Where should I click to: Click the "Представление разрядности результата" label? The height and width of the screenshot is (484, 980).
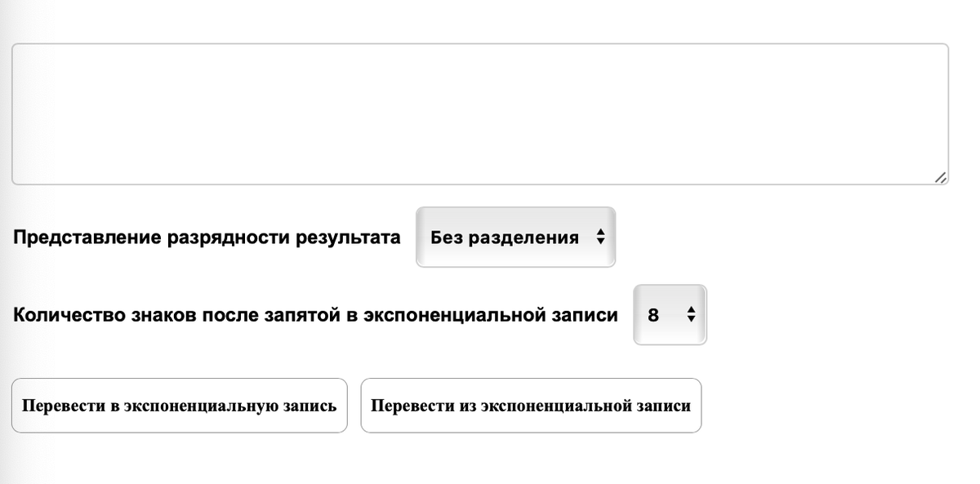point(207,237)
